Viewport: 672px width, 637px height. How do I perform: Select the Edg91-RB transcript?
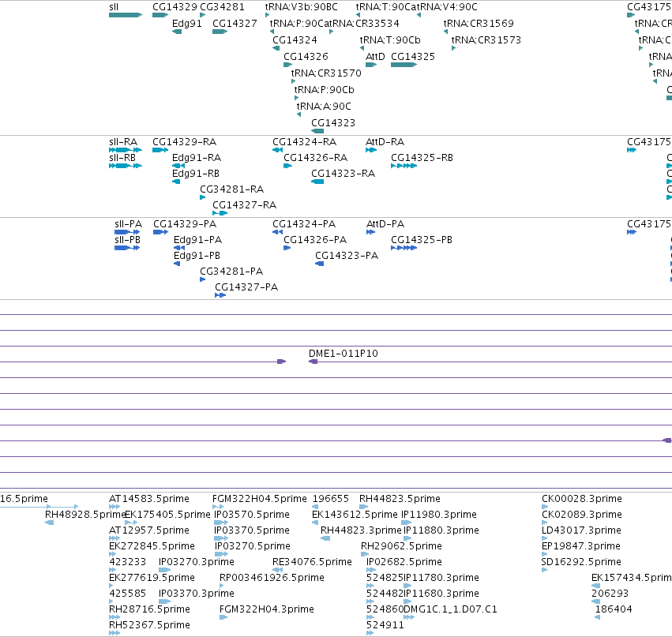pos(176,182)
